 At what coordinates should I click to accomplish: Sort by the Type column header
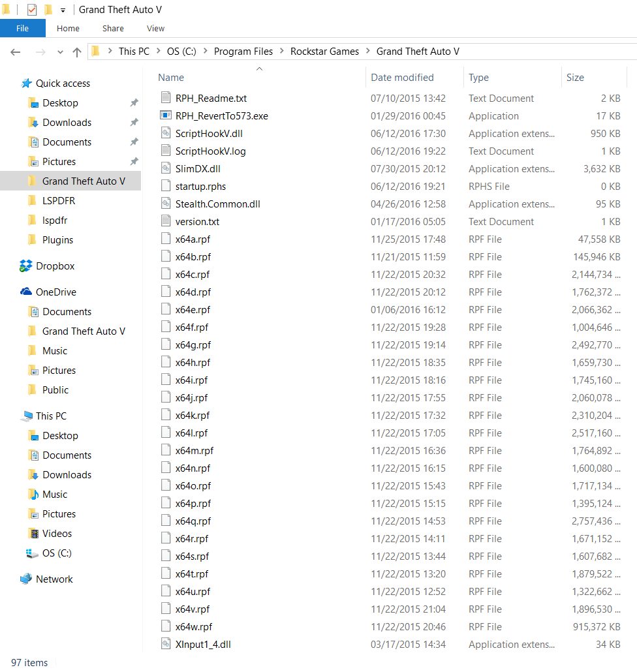tap(478, 78)
